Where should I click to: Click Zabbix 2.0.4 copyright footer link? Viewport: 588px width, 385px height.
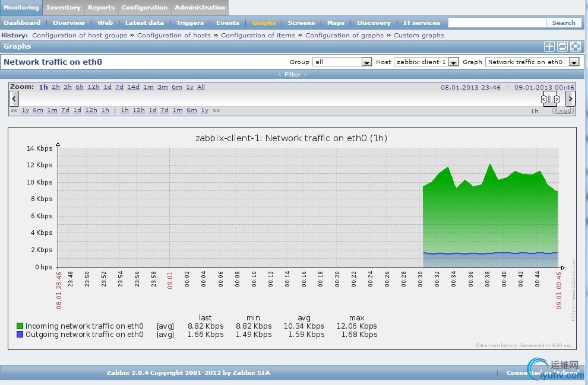click(188, 373)
